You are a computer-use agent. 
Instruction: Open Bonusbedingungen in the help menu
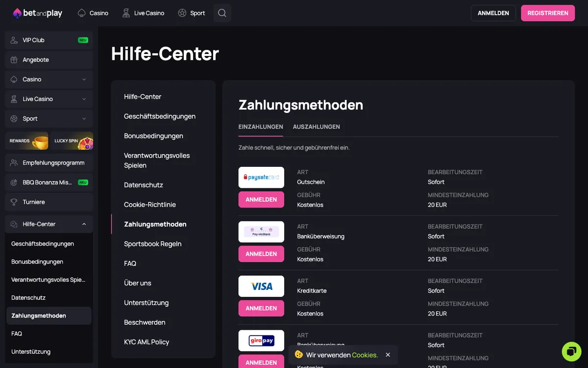click(153, 136)
